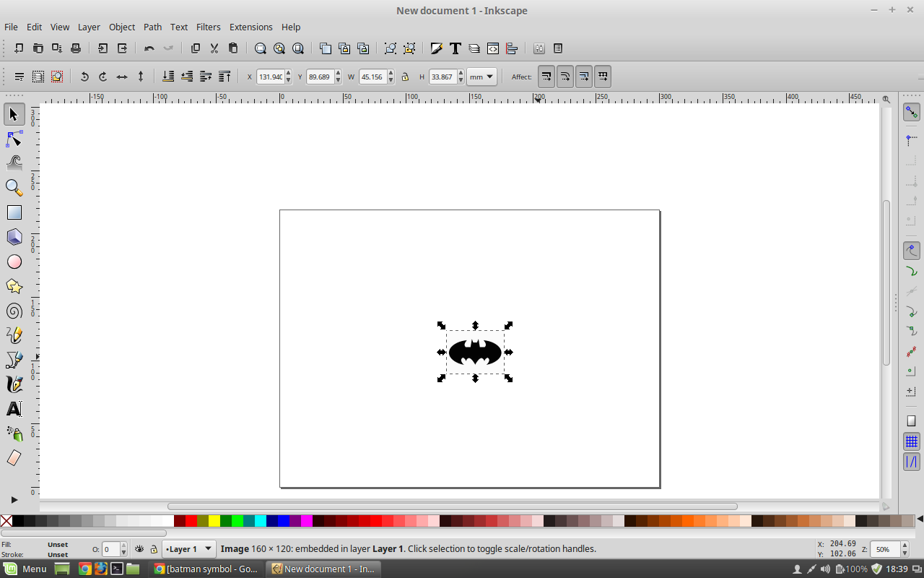Viewport: 924px width, 578px height.
Task: Select the Selector arrow tool
Action: (x=14, y=114)
